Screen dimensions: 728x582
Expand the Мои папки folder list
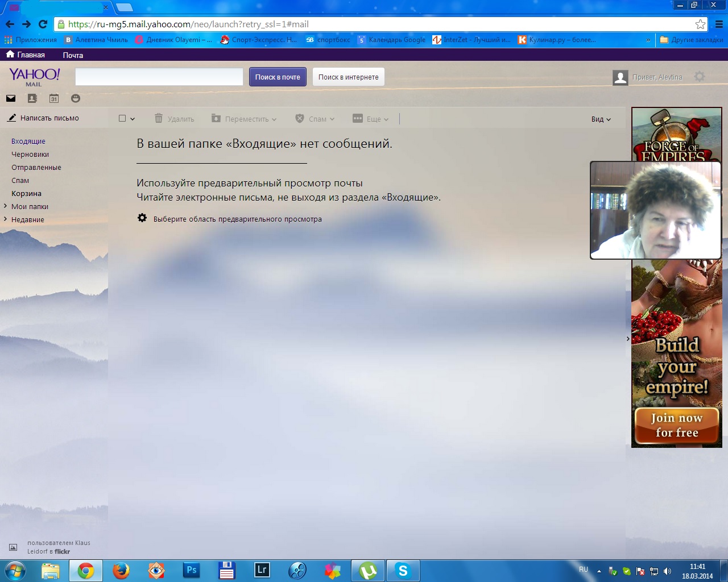tap(6, 206)
